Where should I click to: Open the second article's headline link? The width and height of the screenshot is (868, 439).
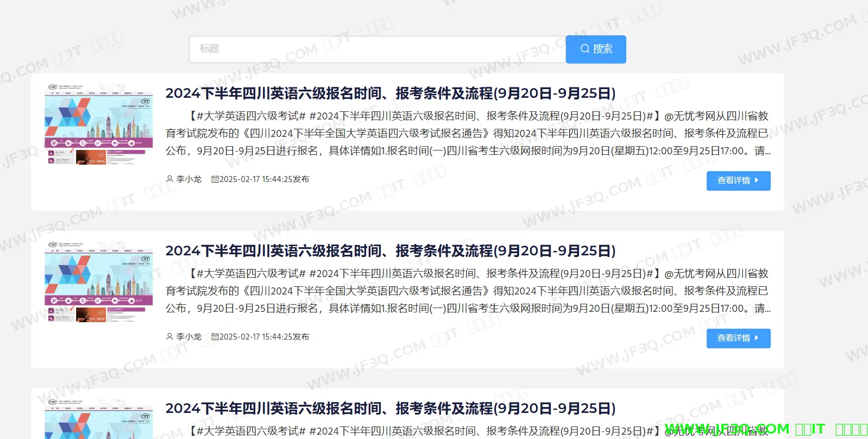390,251
